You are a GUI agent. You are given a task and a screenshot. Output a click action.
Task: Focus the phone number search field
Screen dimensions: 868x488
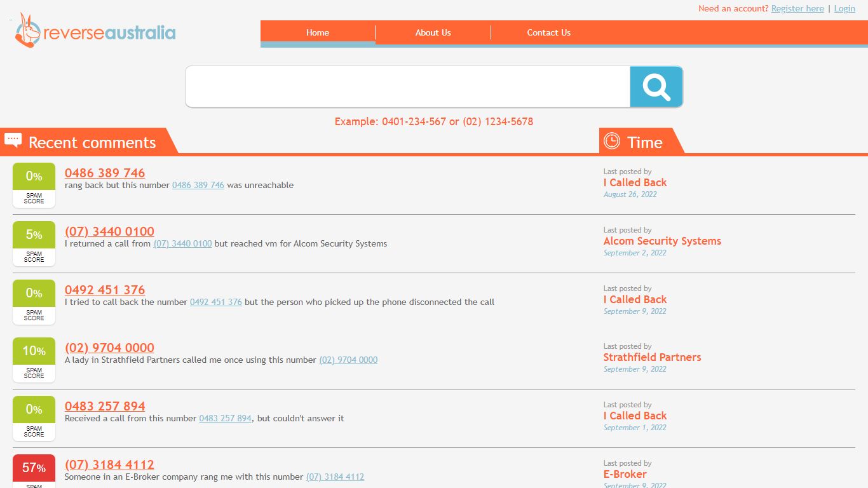point(407,86)
